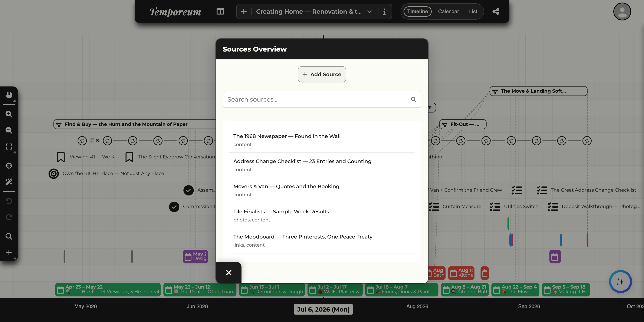Click the Jul 6, 2026 date marker

(x=323, y=309)
